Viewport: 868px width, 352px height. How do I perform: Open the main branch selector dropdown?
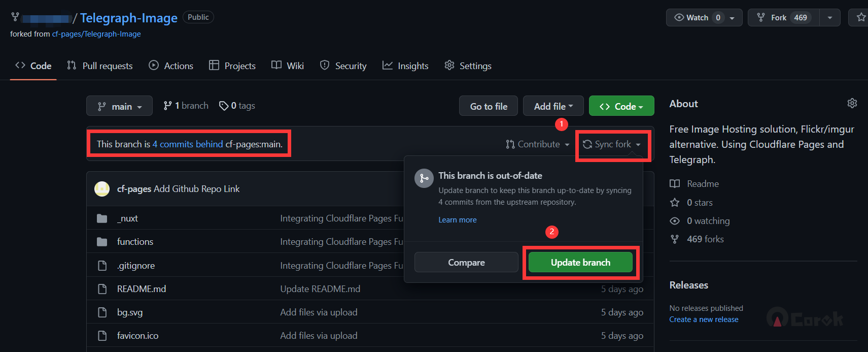point(119,106)
